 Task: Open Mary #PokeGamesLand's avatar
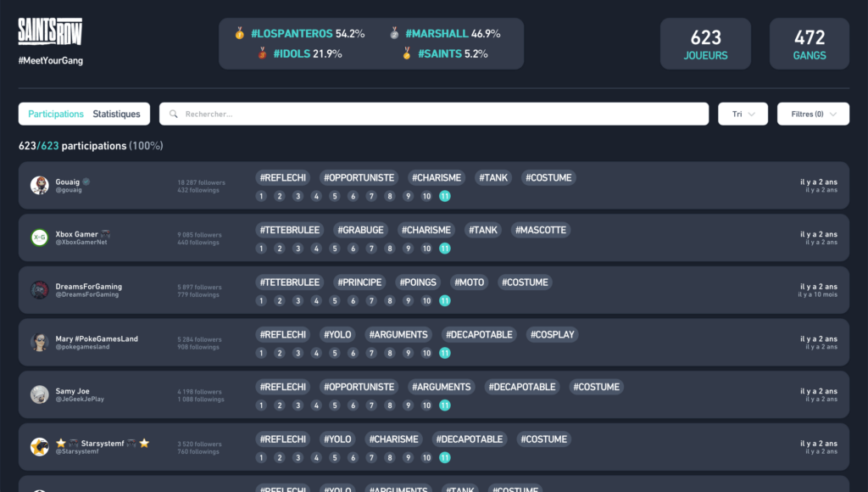pyautogui.click(x=39, y=342)
